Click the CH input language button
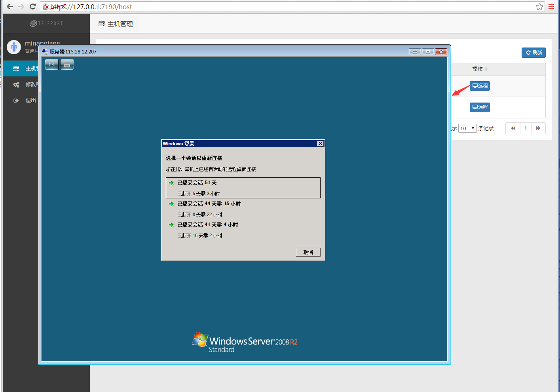This screenshot has width=560, height=392. click(51, 65)
